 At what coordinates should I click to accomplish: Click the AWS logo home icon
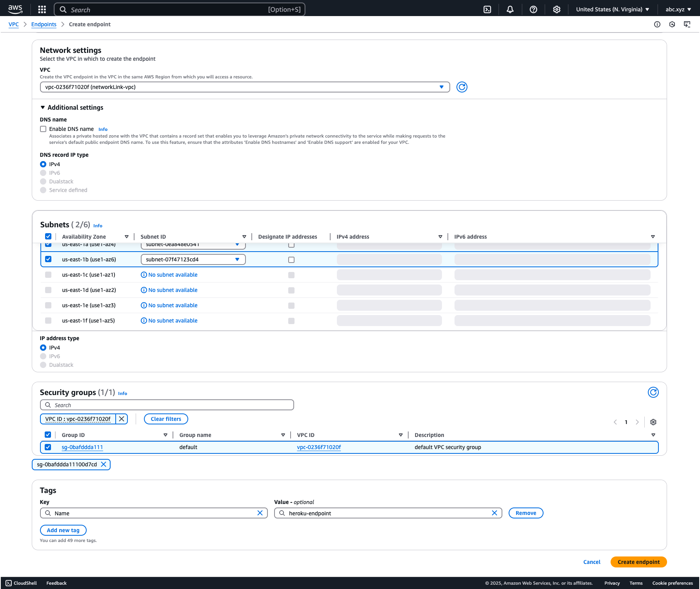click(x=15, y=9)
